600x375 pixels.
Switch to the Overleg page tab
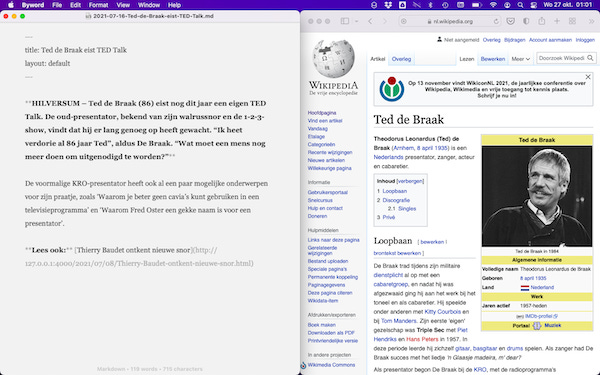point(401,59)
